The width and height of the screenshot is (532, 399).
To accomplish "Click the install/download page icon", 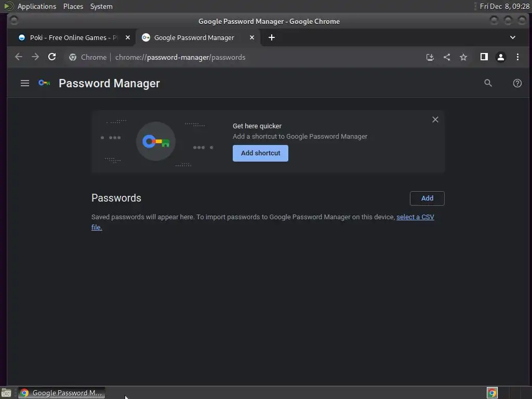I will 430,57.
